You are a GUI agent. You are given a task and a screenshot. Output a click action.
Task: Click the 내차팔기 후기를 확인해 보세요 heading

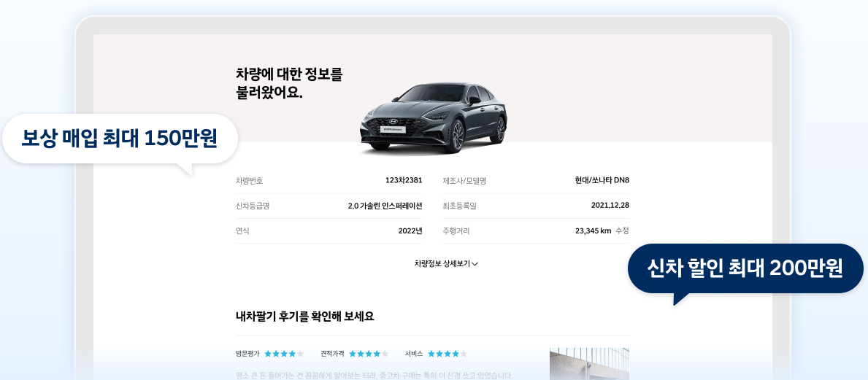click(305, 317)
